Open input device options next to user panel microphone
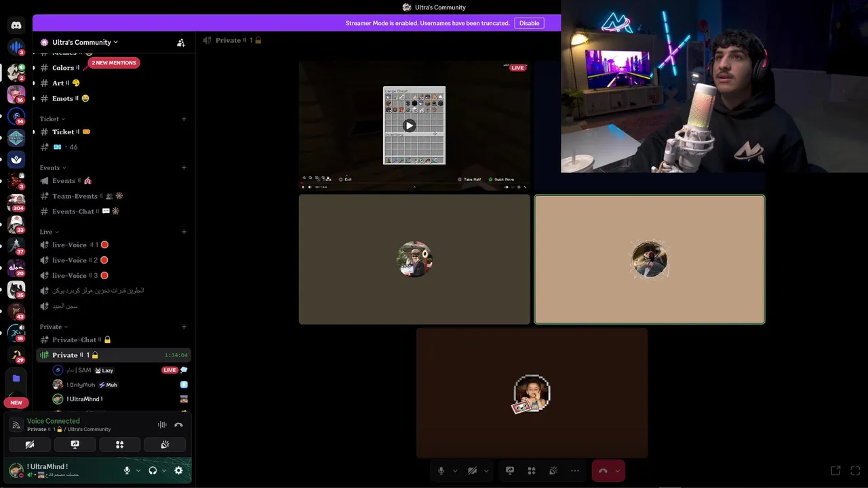This screenshot has width=868, height=488. [138, 470]
